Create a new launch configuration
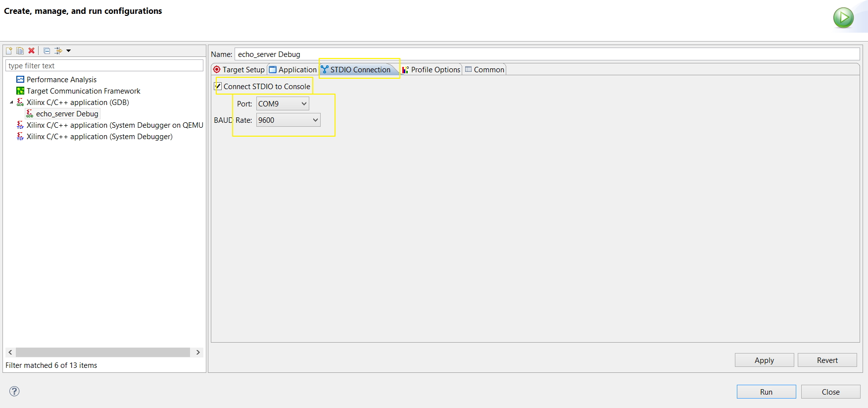Image resolution: width=868 pixels, height=408 pixels. pos(9,51)
